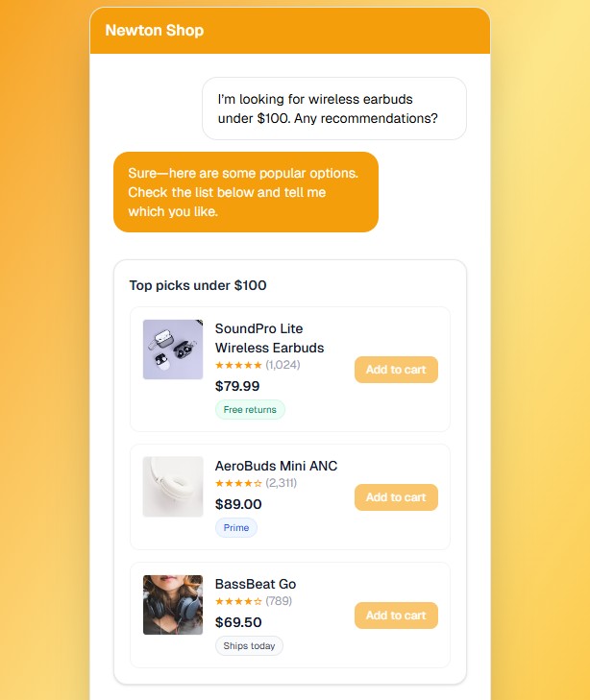Open the SoundPro Lite product thumbnail

tap(173, 350)
